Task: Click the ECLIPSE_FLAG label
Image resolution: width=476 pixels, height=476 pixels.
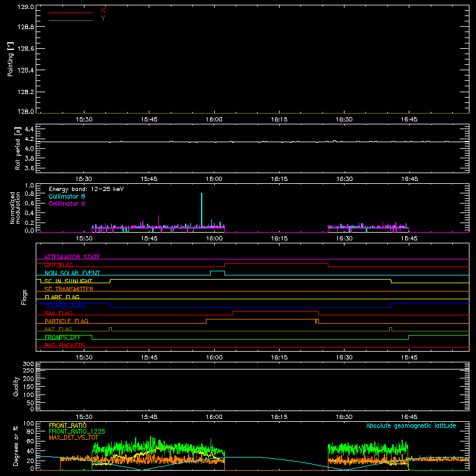Action: point(65,305)
